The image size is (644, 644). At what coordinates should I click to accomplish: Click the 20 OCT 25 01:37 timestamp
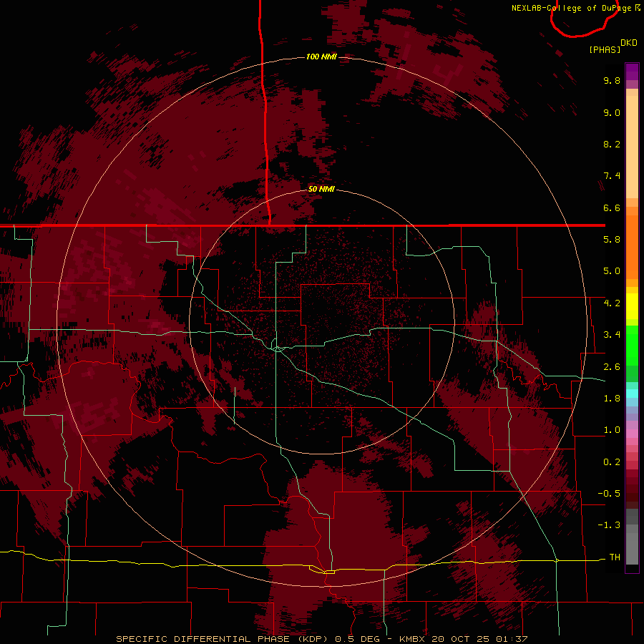click(x=479, y=639)
